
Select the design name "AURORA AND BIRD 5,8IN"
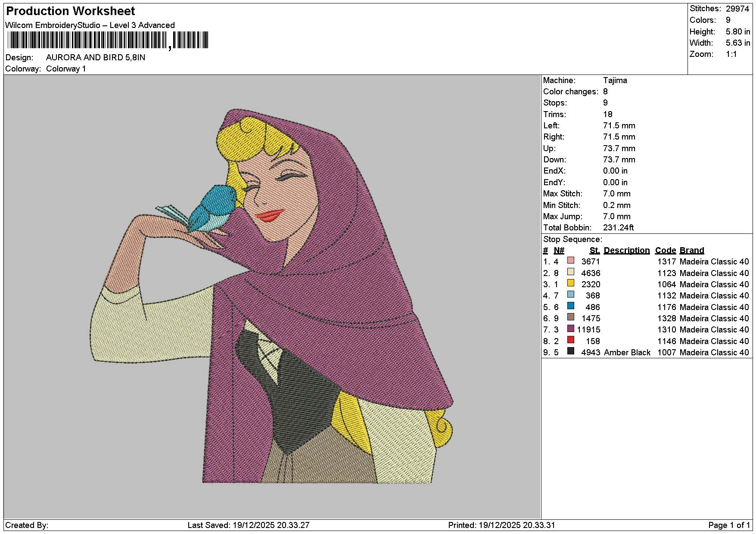pos(96,58)
